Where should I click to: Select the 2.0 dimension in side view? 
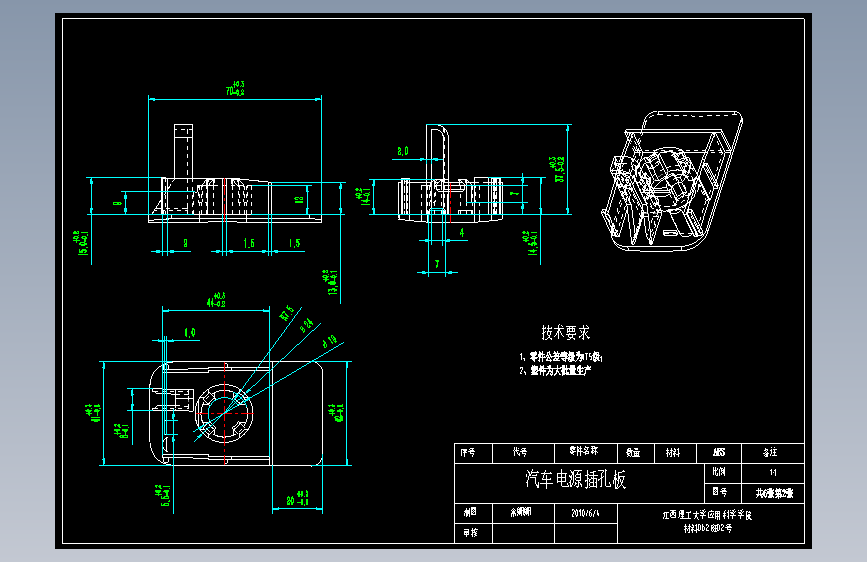point(403,151)
